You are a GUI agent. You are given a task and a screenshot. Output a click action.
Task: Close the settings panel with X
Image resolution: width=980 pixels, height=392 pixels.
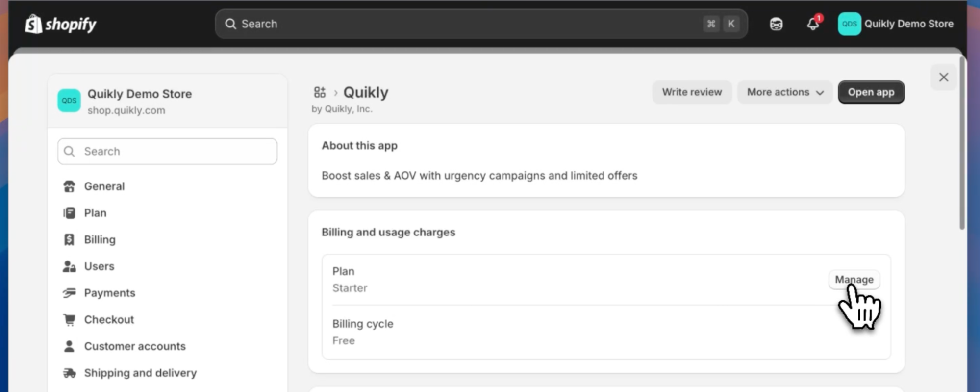pyautogui.click(x=943, y=77)
